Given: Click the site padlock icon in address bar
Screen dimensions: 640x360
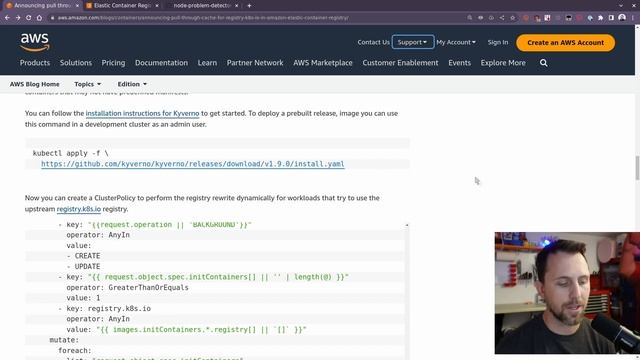Looking at the screenshot, I should [52, 18].
